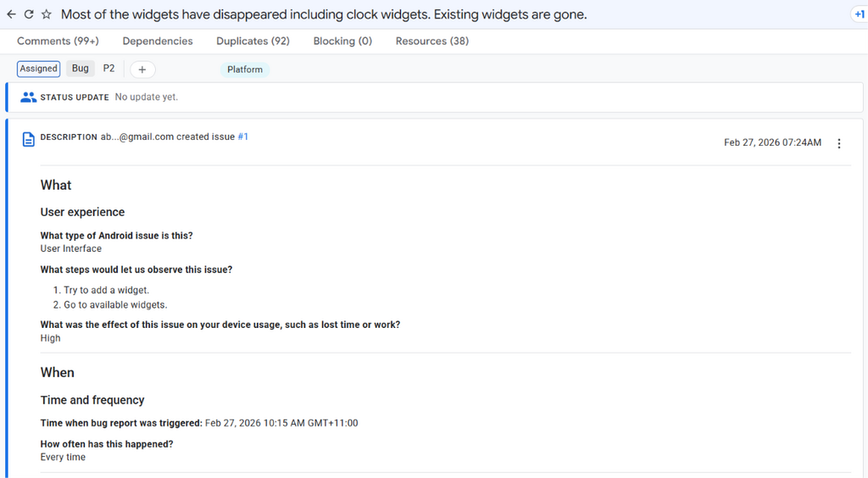The height and width of the screenshot is (478, 868).
Task: Click the back arrow icon
Action: 11,14
